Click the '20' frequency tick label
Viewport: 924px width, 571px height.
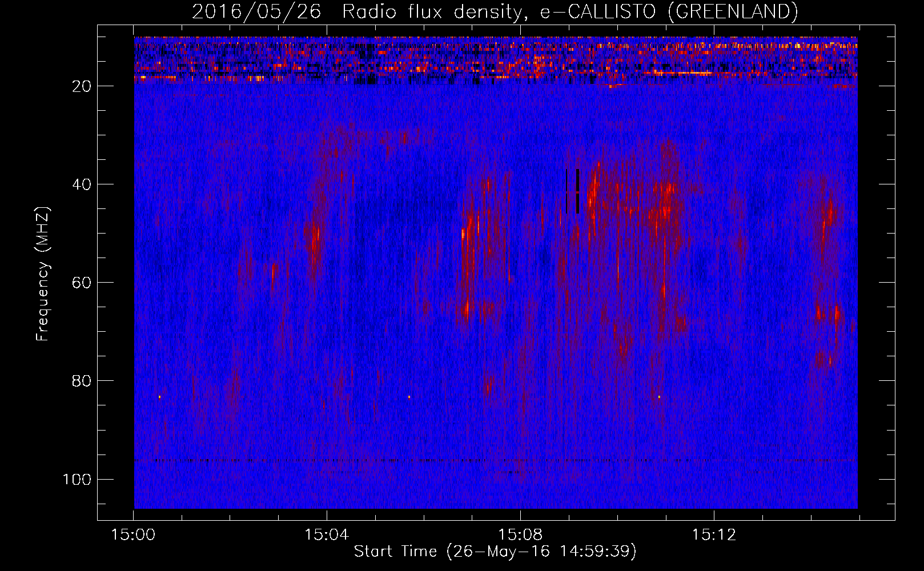pyautogui.click(x=82, y=86)
